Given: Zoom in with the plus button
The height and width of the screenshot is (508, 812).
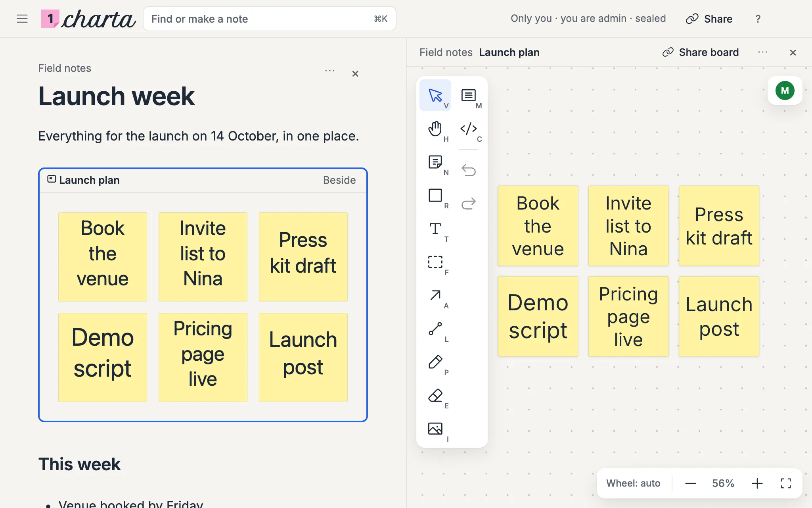Looking at the screenshot, I should pyautogui.click(x=757, y=483).
